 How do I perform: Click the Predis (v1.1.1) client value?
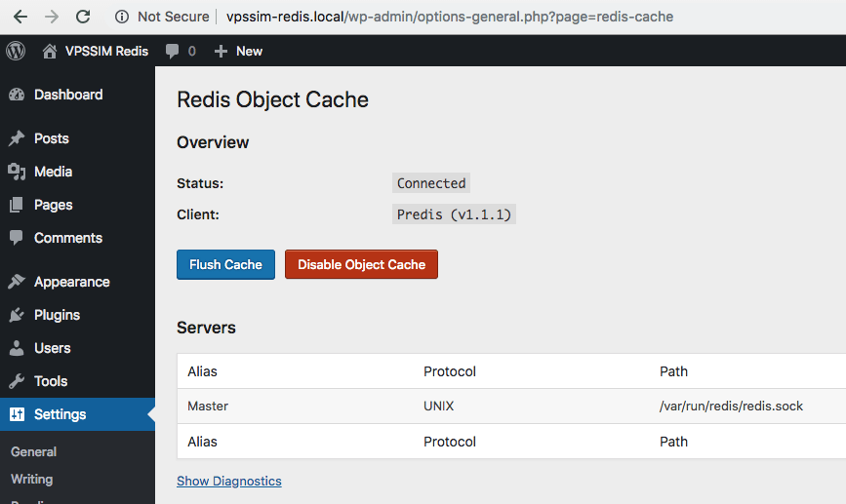[454, 214]
